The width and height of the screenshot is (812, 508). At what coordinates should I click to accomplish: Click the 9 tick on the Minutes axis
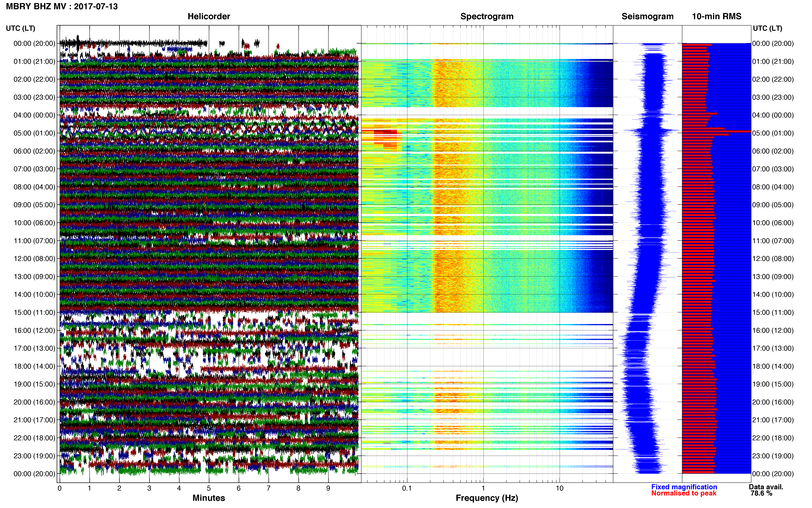[x=328, y=488]
